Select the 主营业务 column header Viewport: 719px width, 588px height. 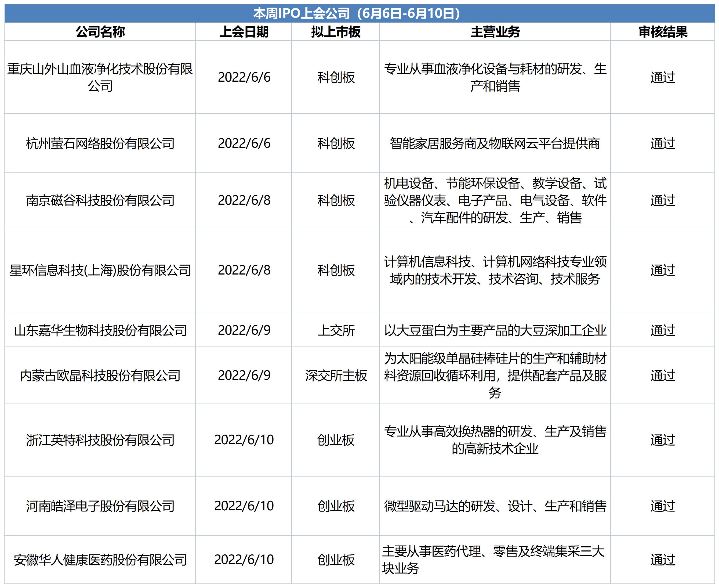click(495, 32)
